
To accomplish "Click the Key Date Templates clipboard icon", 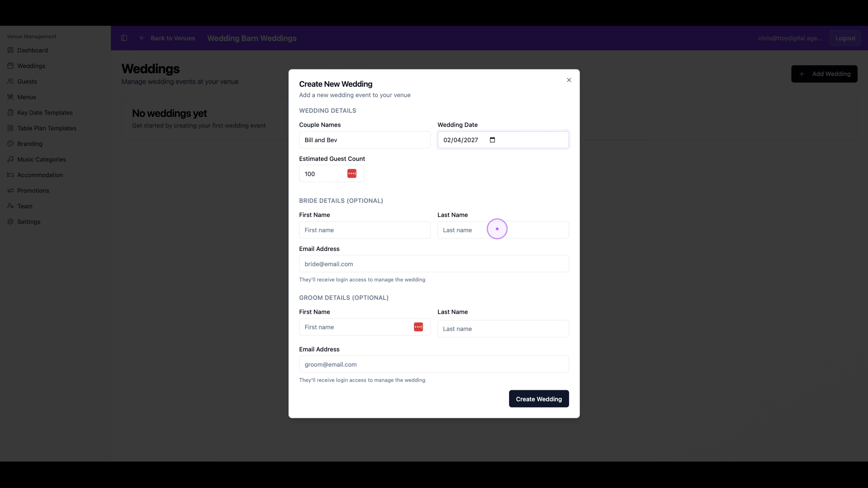I will [x=11, y=113].
